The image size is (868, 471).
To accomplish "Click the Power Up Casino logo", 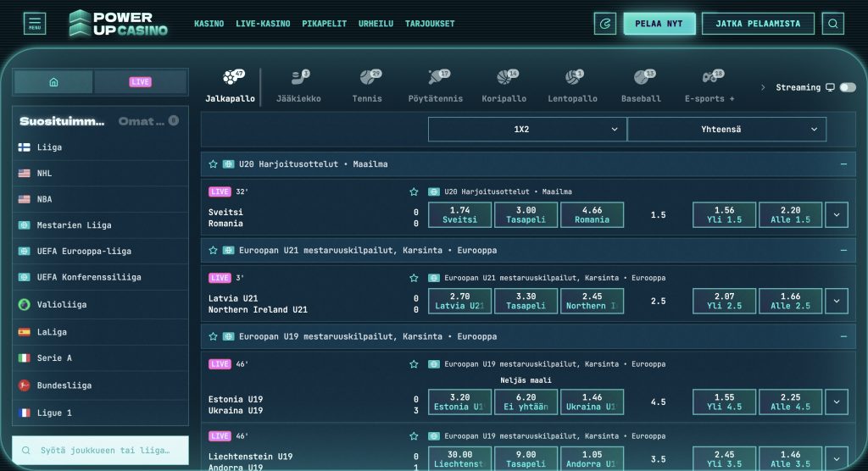I will (x=118, y=23).
